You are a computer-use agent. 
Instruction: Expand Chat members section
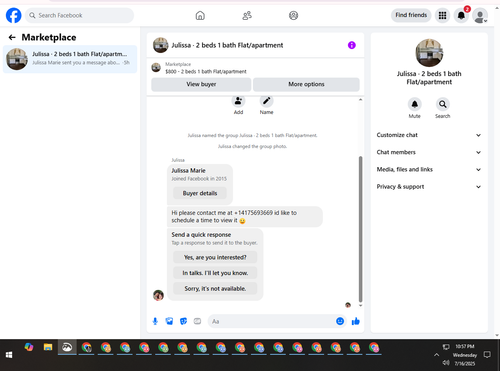(429, 152)
